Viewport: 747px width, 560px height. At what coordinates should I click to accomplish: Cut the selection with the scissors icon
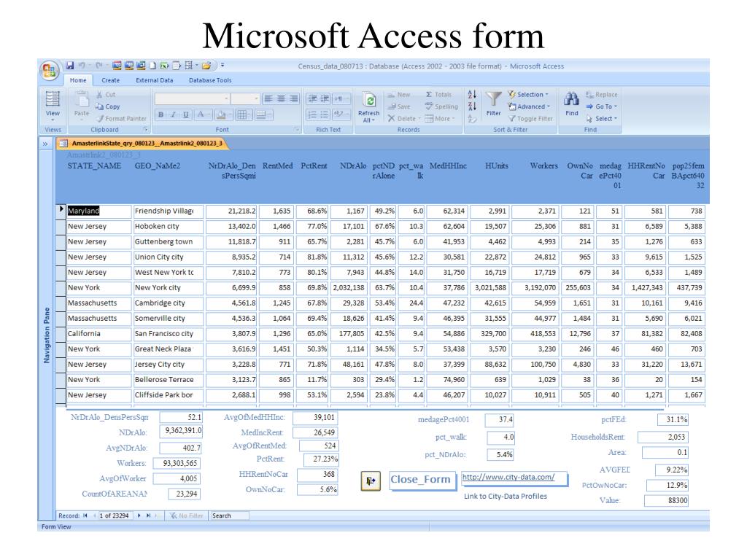pyautogui.click(x=106, y=95)
